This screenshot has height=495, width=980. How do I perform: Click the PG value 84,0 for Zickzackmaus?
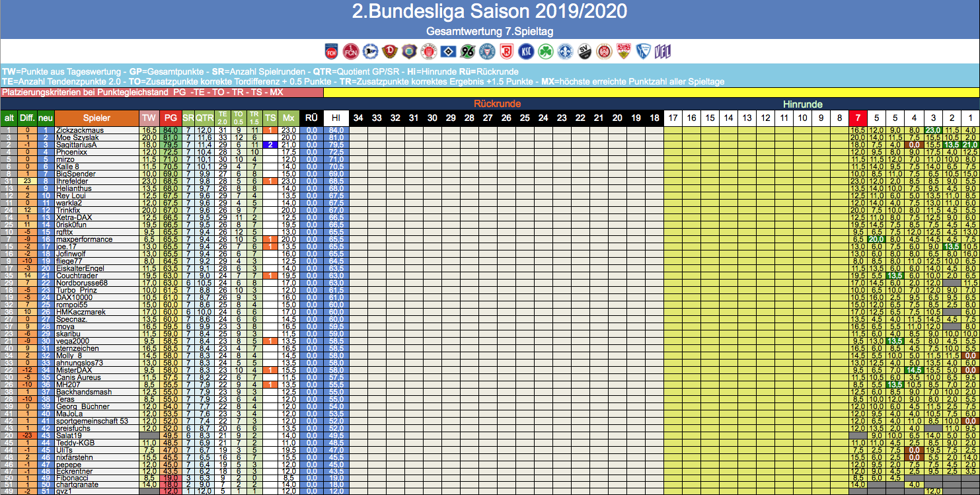click(170, 130)
